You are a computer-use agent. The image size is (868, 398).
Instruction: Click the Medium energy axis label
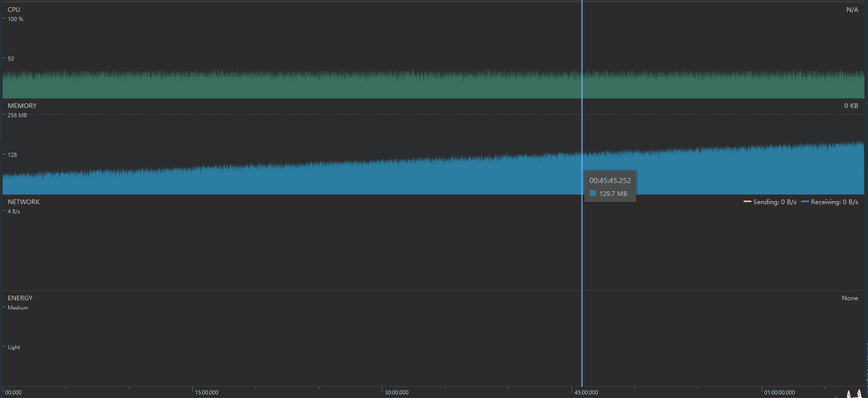tap(18, 307)
